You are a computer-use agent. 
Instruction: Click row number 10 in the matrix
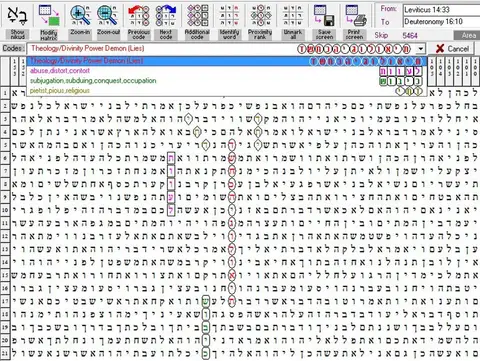click(5, 210)
